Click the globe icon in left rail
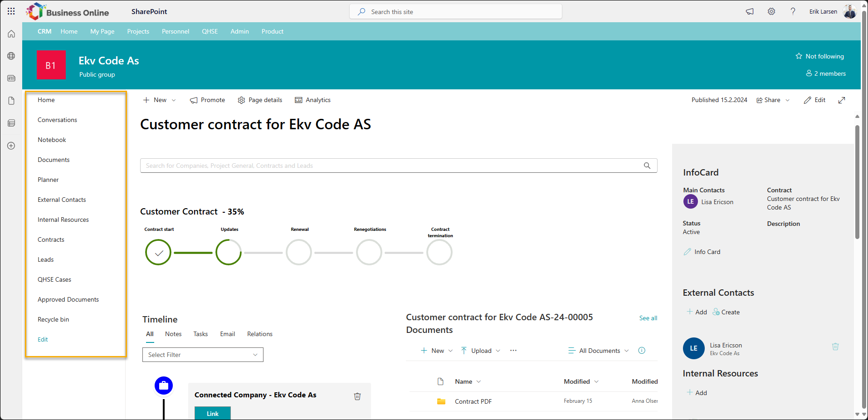This screenshot has width=868, height=420. click(x=11, y=56)
